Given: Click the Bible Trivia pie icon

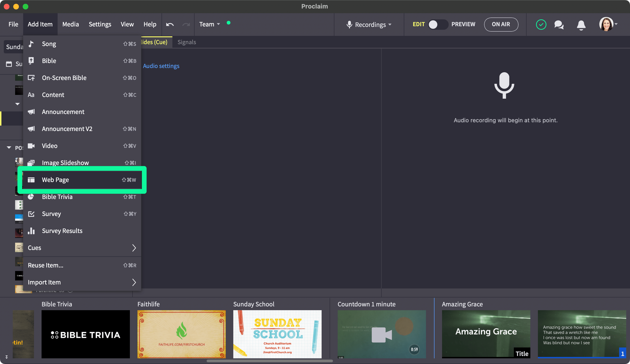Looking at the screenshot, I should click(x=31, y=197).
